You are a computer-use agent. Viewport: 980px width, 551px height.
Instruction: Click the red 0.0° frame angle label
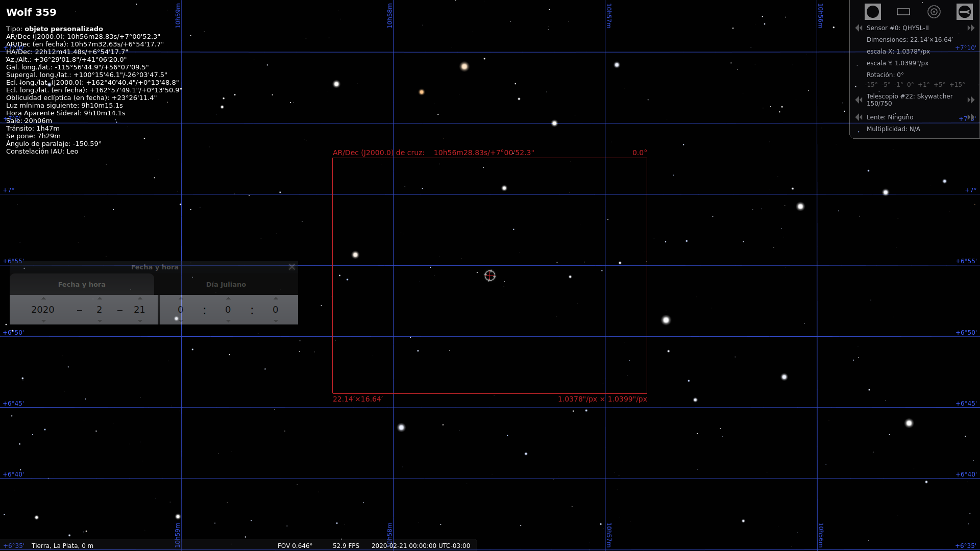click(640, 153)
